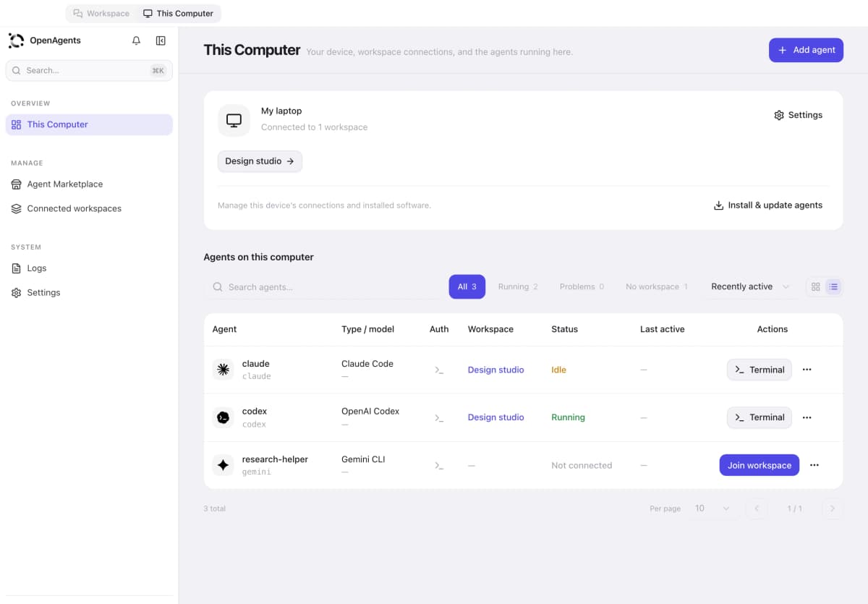Image resolution: width=868 pixels, height=604 pixels.
Task: Open Terminal for claude agent
Action: [x=759, y=370]
